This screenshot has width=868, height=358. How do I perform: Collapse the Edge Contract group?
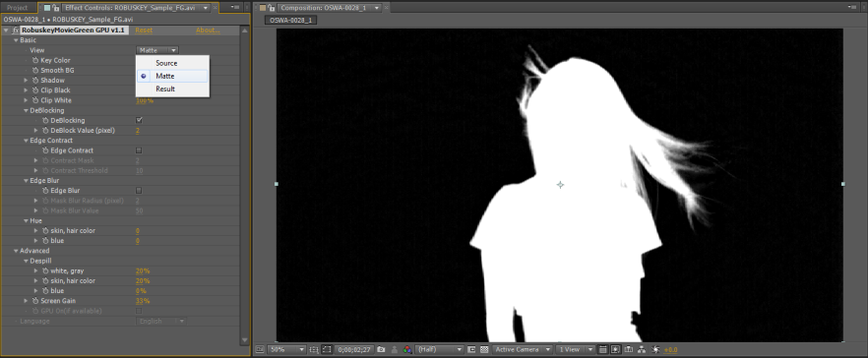26,141
